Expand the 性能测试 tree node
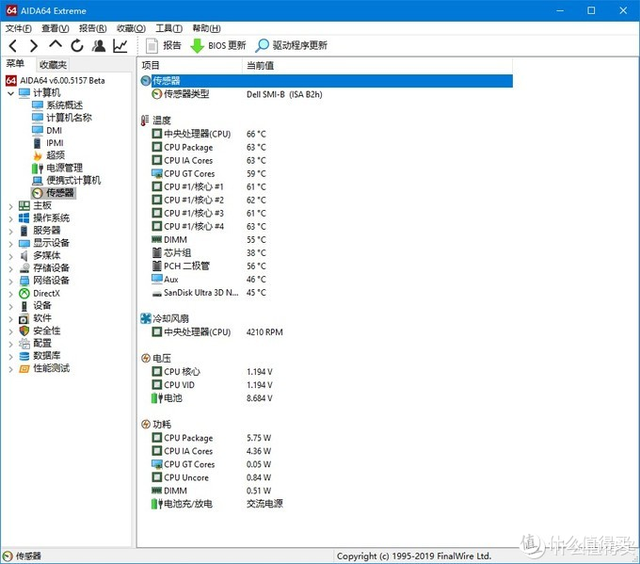The height and width of the screenshot is (564, 640). coord(11,368)
